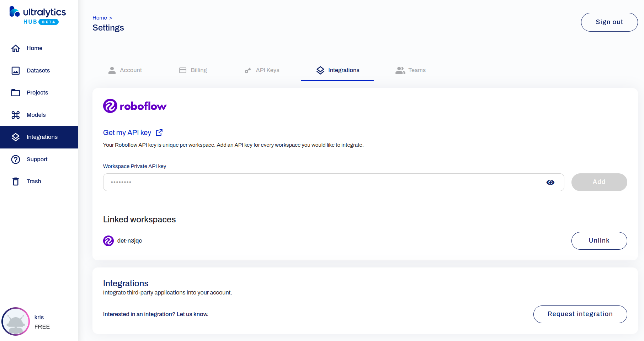This screenshot has height=341, width=644.
Task: Follow the Home breadcrumb link
Action: point(100,18)
